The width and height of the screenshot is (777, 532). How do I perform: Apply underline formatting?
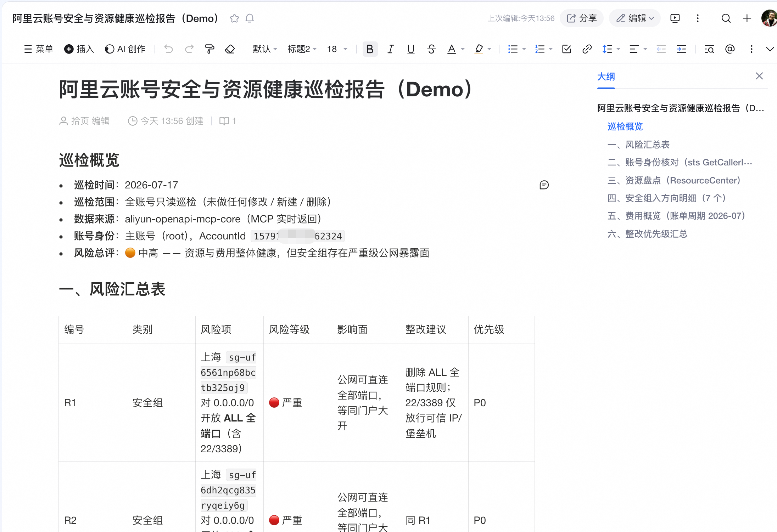click(411, 49)
